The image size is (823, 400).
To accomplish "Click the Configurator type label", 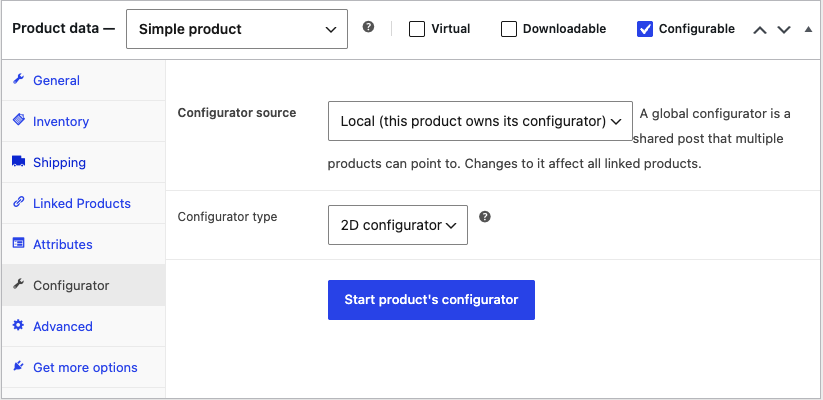I will 227,216.
